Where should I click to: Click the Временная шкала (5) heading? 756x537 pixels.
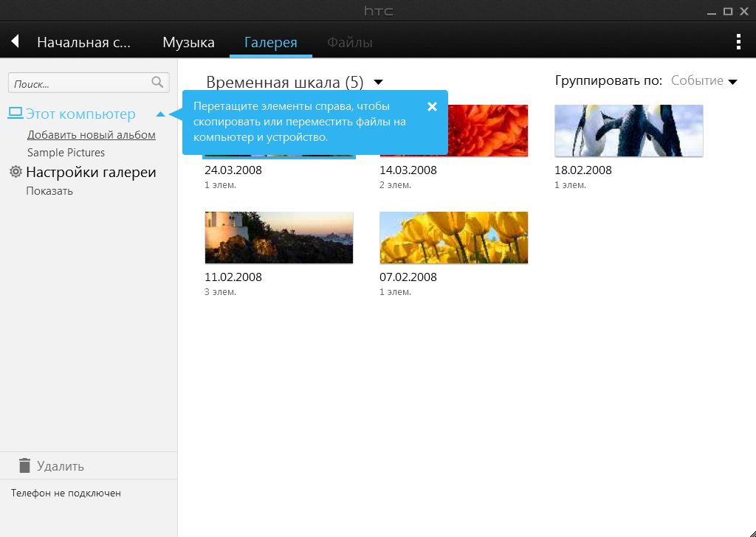284,83
